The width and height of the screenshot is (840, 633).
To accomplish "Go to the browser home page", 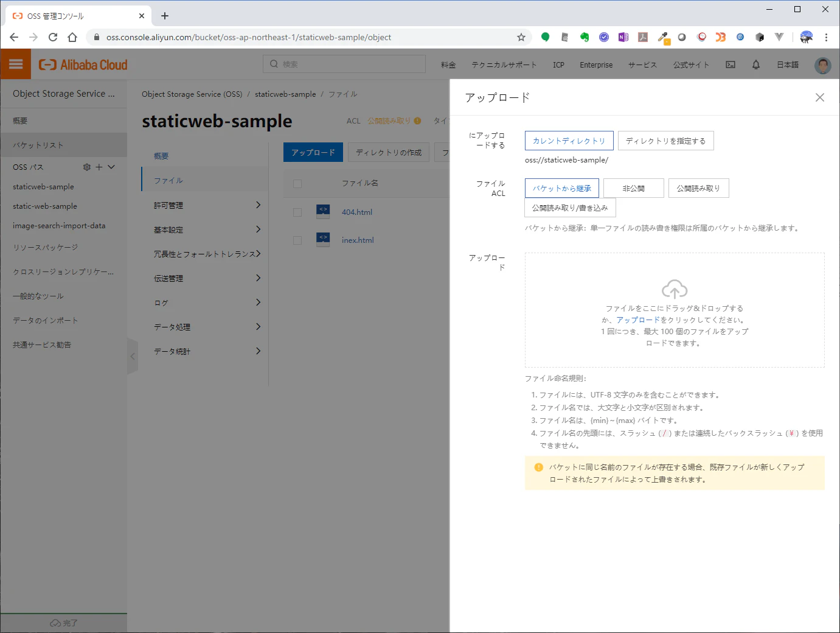I will (72, 37).
